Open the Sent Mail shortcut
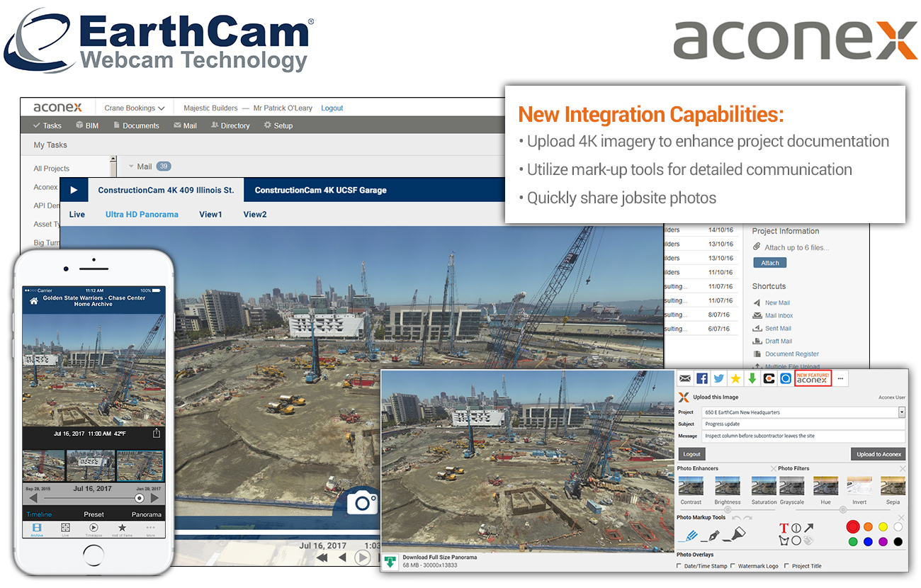This screenshot has height=588, width=921. (778, 328)
